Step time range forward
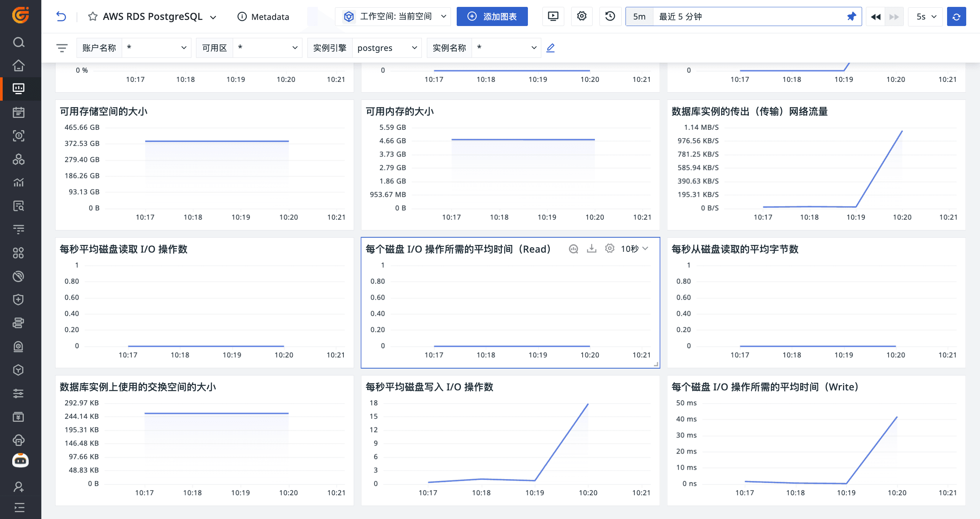The height and width of the screenshot is (519, 980). (x=894, y=16)
